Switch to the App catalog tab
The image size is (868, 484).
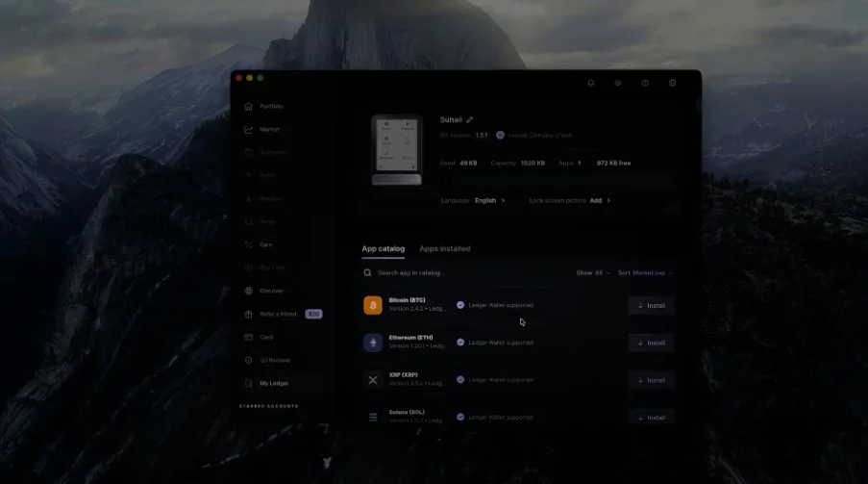tap(384, 249)
